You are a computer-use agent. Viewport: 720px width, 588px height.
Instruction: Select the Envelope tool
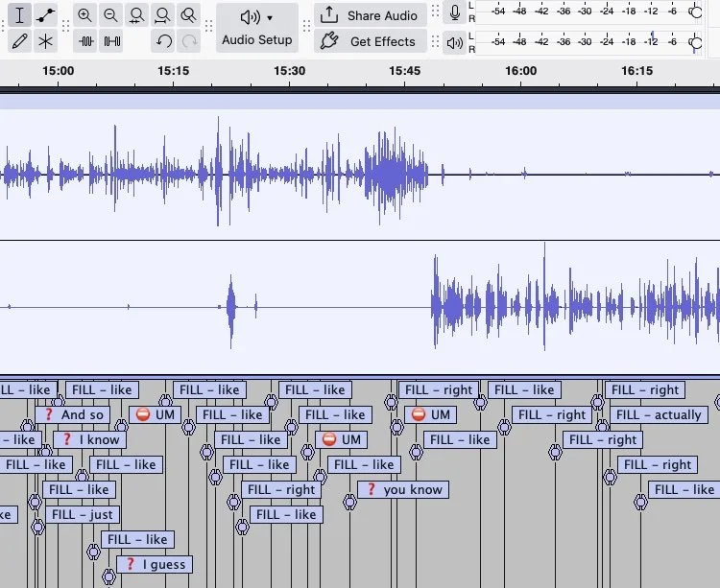tap(45, 15)
